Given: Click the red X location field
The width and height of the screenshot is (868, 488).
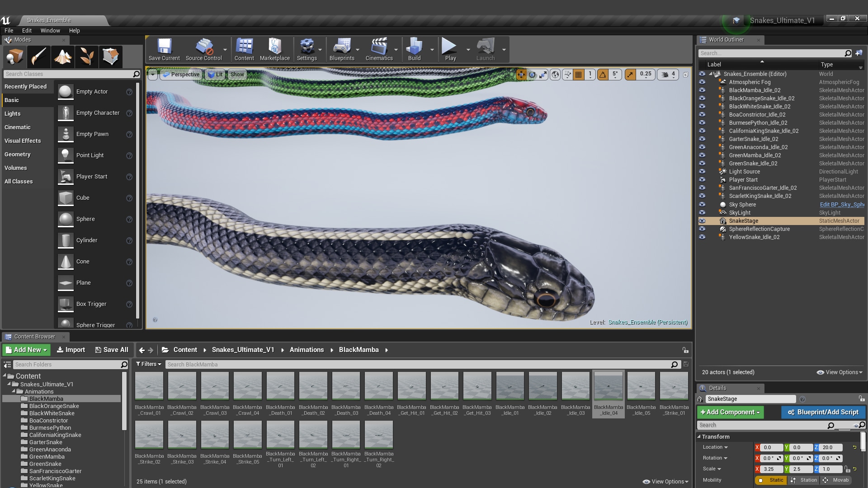Looking at the screenshot, I should [x=769, y=447].
